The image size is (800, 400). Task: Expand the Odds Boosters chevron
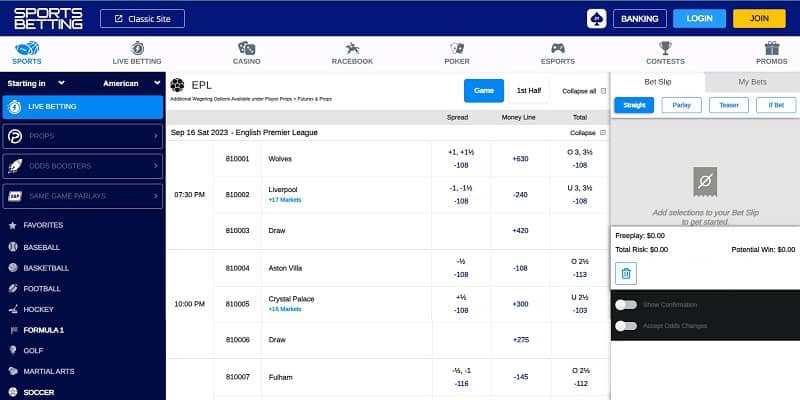click(156, 166)
